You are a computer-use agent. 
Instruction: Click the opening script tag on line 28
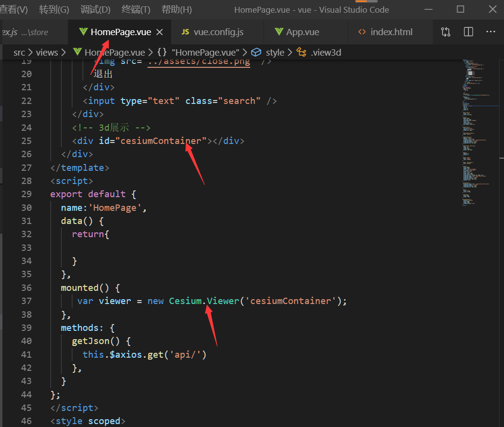click(x=72, y=181)
